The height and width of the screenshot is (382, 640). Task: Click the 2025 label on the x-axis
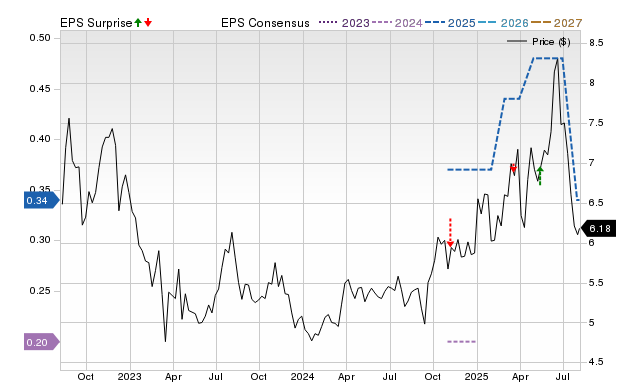click(476, 376)
